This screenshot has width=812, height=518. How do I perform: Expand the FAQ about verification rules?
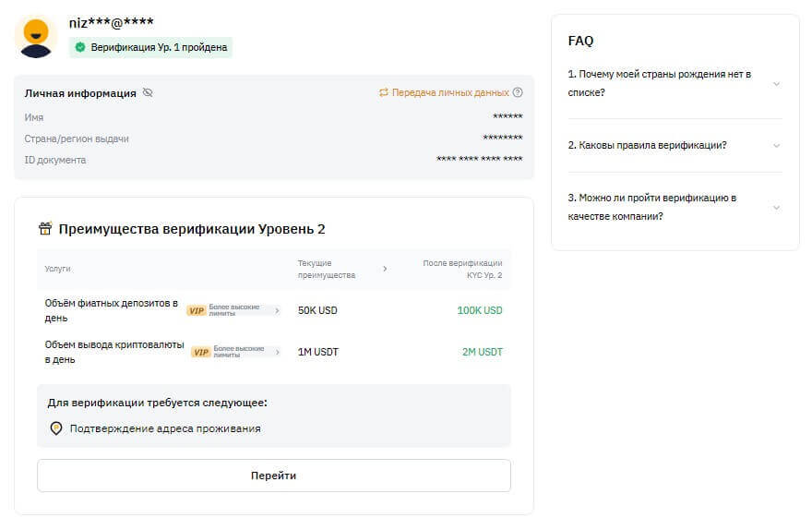[675, 145]
